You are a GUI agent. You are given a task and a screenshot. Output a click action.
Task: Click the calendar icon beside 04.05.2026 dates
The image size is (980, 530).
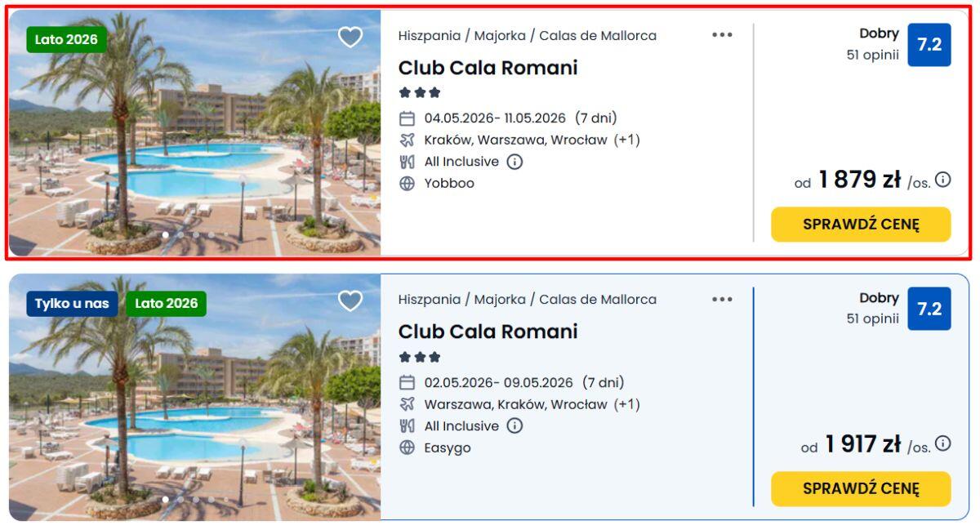pyautogui.click(x=407, y=118)
